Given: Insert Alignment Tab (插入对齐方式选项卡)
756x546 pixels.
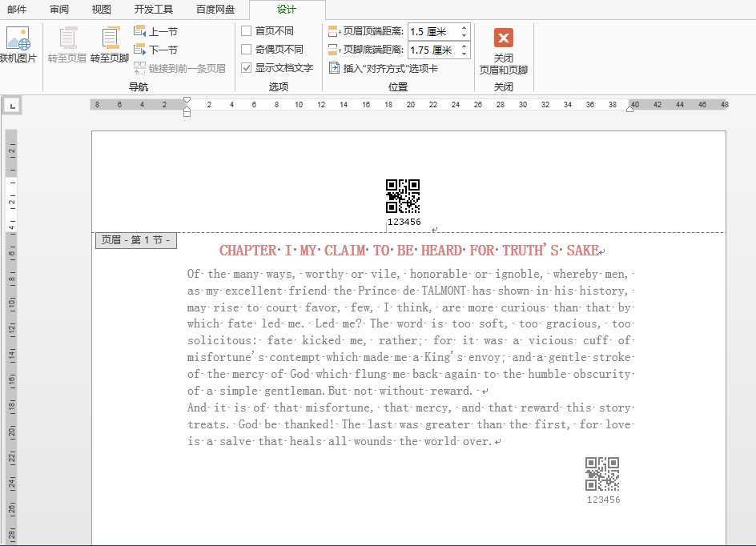Looking at the screenshot, I should (x=384, y=68).
